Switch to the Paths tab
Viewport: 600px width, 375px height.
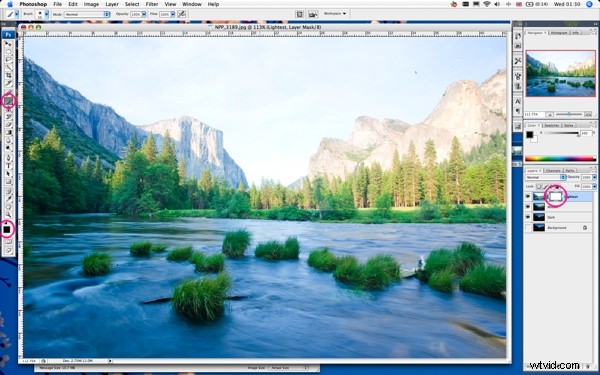(x=570, y=171)
